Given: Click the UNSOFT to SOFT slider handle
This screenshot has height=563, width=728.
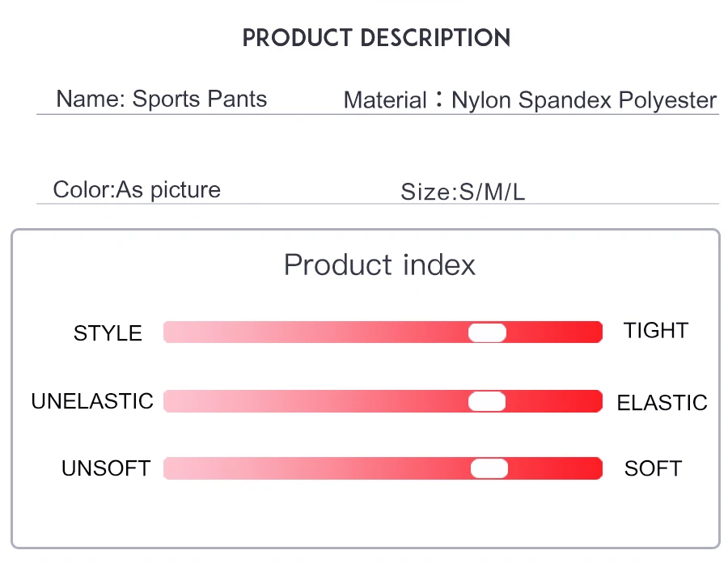Looking at the screenshot, I should click(x=489, y=469).
